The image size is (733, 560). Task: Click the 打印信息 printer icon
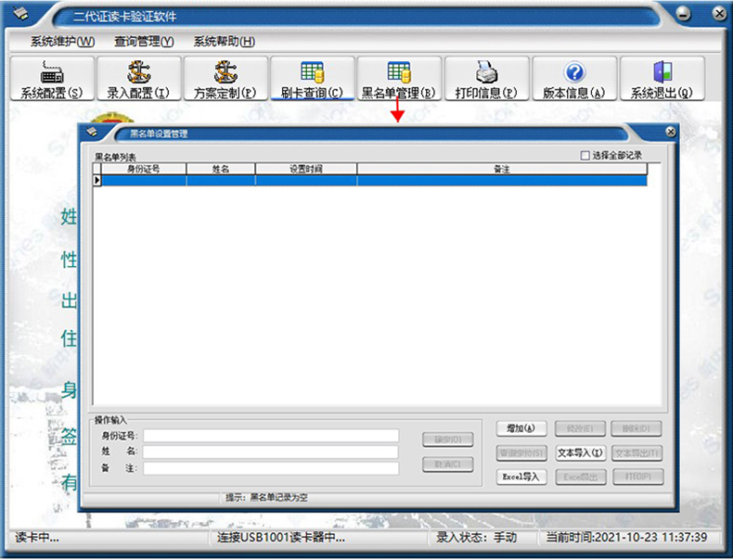486,79
